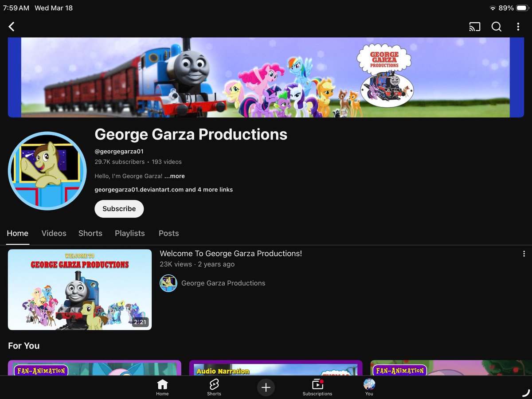Image resolution: width=532 pixels, height=399 pixels.
Task: Tap the plus Create button
Action: pyautogui.click(x=266, y=387)
